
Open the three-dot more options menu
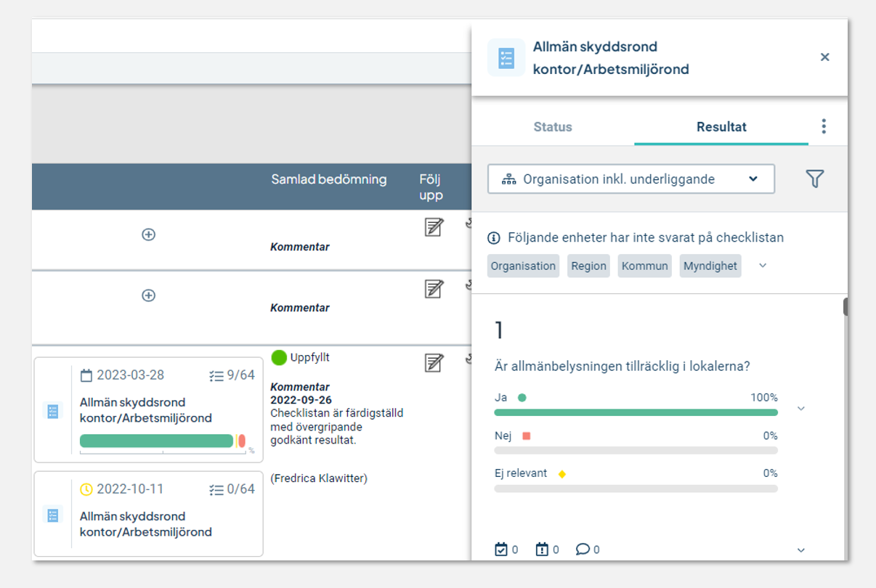click(x=824, y=126)
